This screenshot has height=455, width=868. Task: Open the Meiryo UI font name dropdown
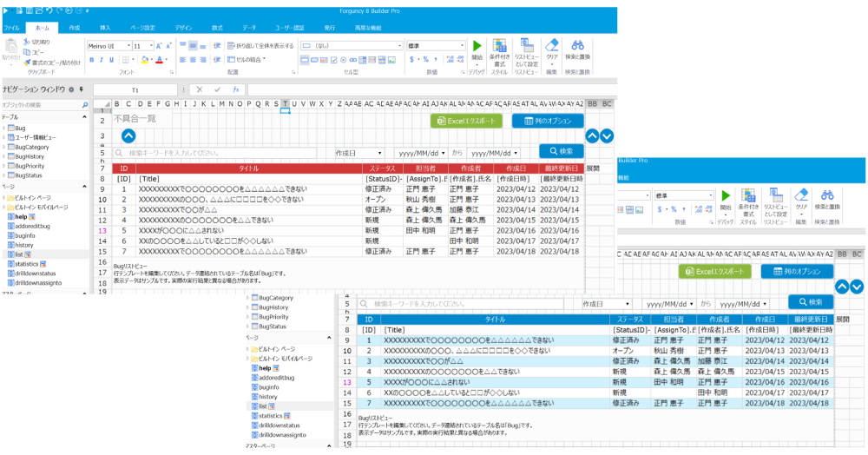coord(129,46)
